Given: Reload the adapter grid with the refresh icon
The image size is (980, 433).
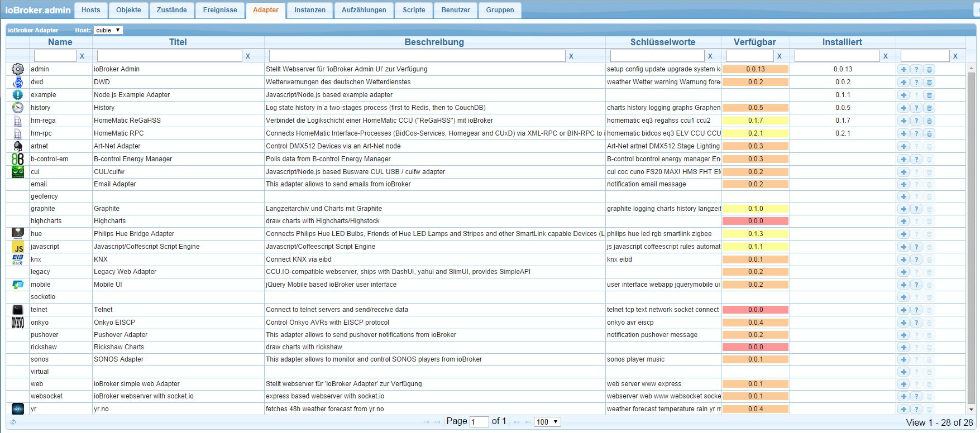Looking at the screenshot, I should pos(13,422).
